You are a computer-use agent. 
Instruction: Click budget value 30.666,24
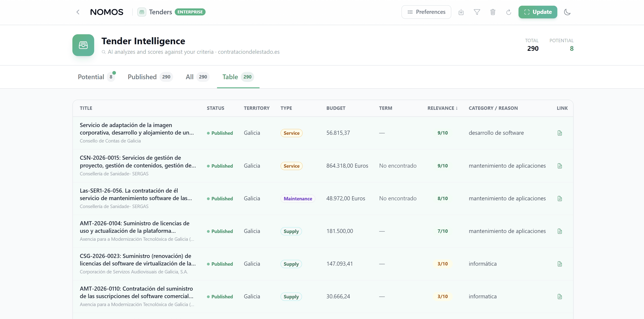point(338,297)
